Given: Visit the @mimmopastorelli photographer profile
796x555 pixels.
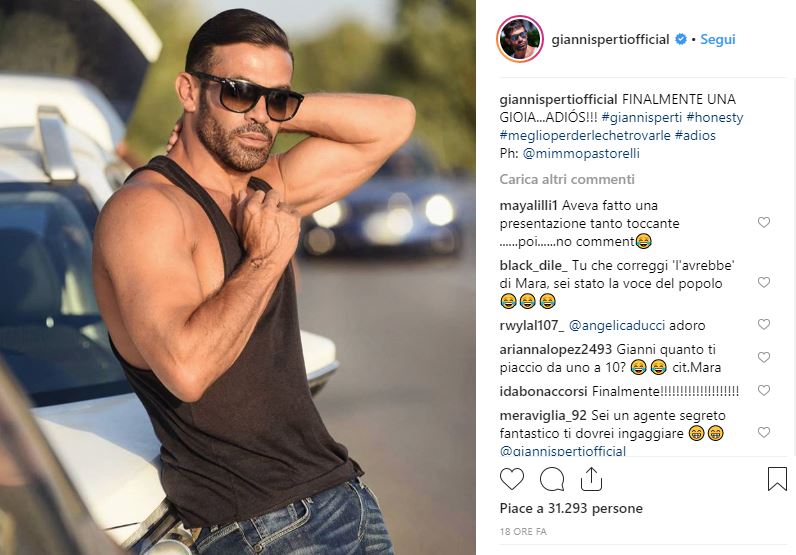Looking at the screenshot, I should (x=581, y=153).
